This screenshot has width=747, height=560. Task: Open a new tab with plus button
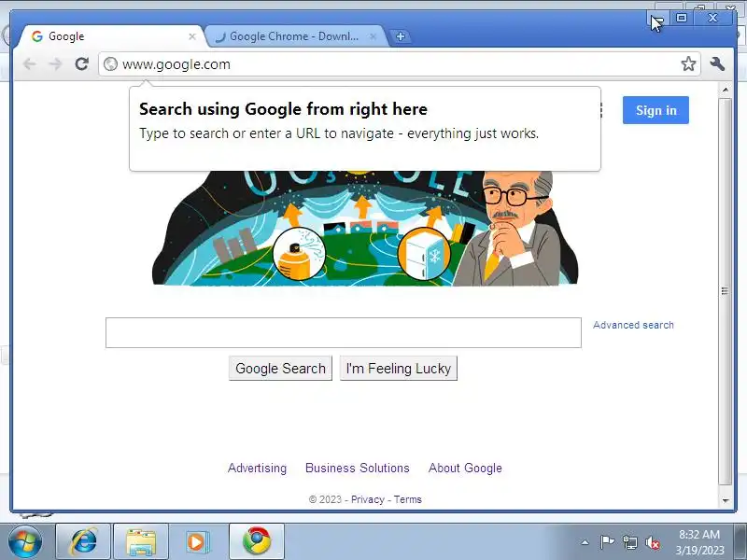[401, 36]
